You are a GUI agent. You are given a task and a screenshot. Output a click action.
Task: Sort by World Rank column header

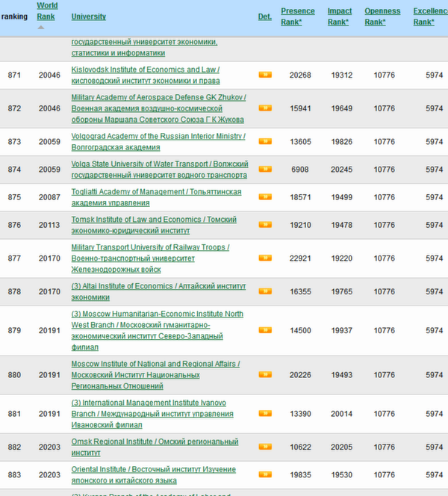[x=47, y=11]
